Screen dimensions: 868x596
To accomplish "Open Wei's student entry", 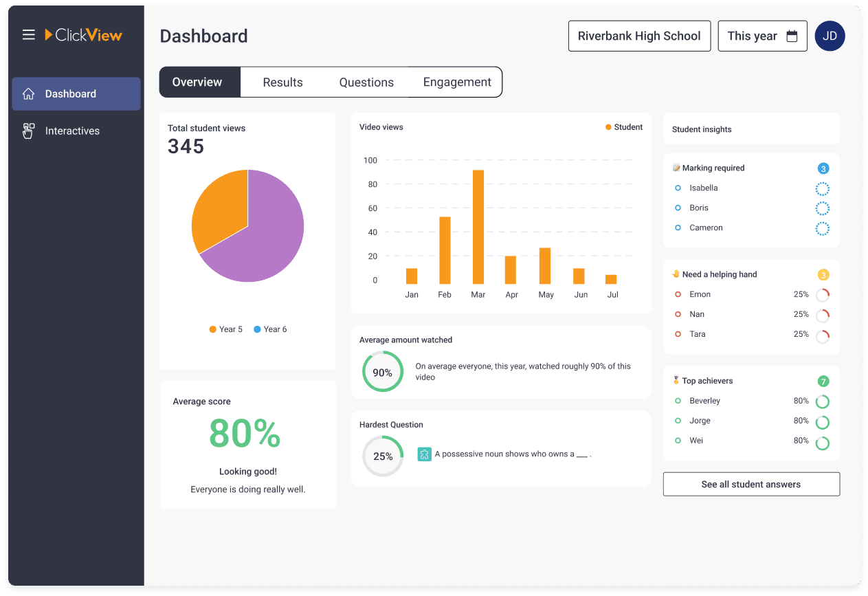I will point(751,441).
